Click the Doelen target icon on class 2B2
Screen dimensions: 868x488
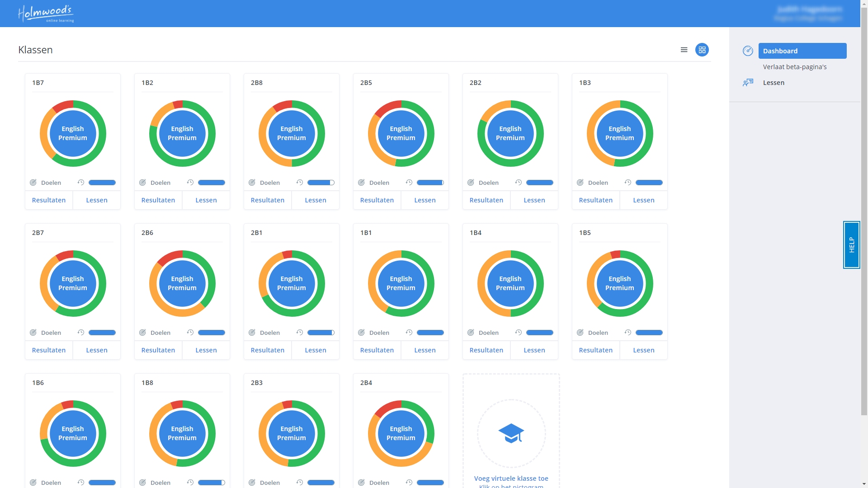pyautogui.click(x=471, y=183)
